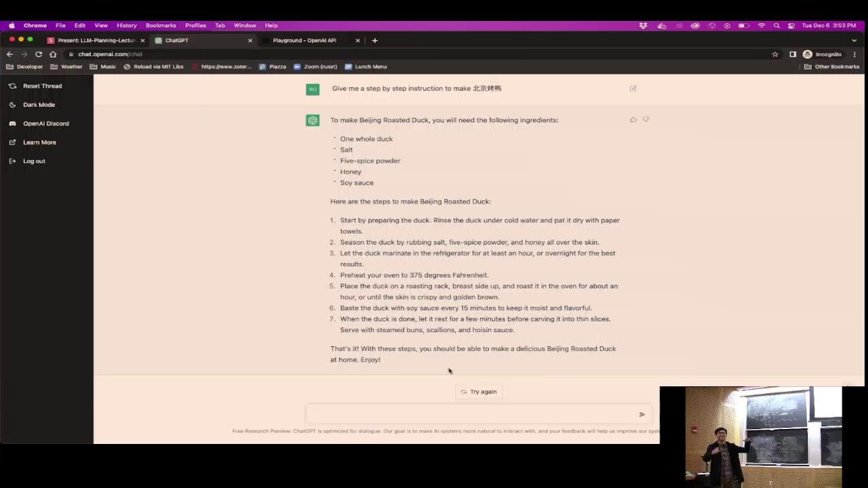Click the thumbs down icon on the response
This screenshot has height=488, width=868.
pos(646,119)
